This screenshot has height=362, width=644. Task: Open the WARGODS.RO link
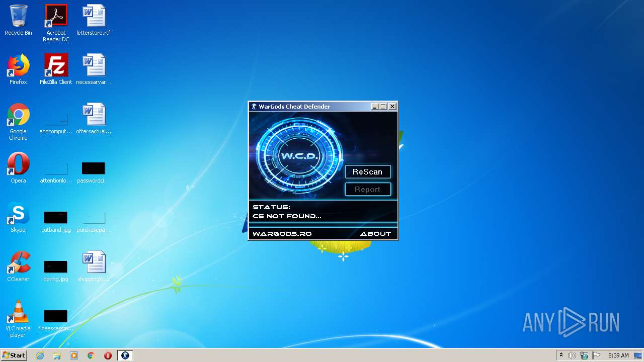pos(282,234)
